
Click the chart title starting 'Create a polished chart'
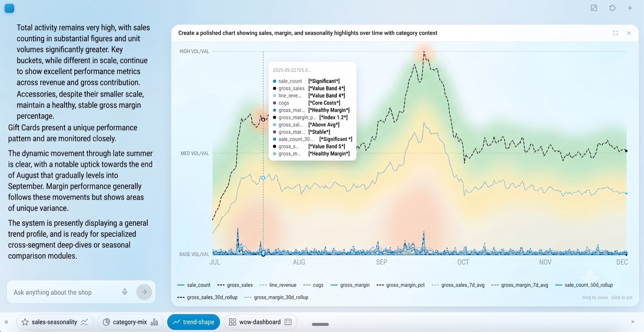coord(308,33)
